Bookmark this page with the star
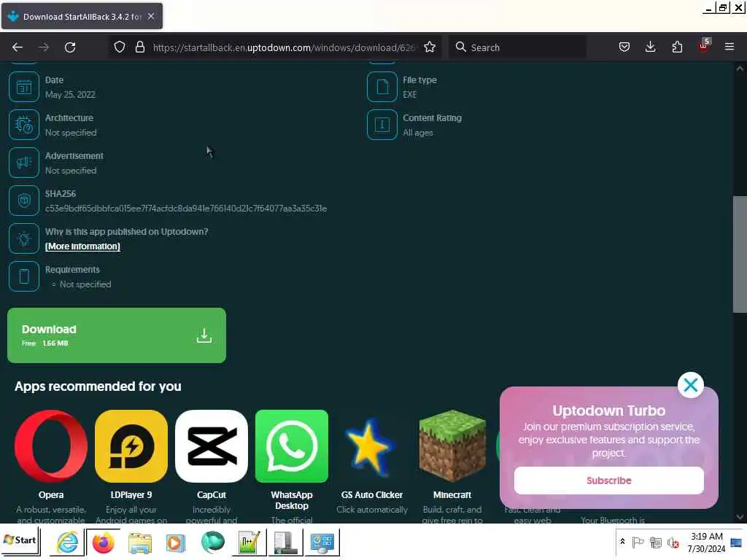Viewport: 747px width, 560px height. 430,47
